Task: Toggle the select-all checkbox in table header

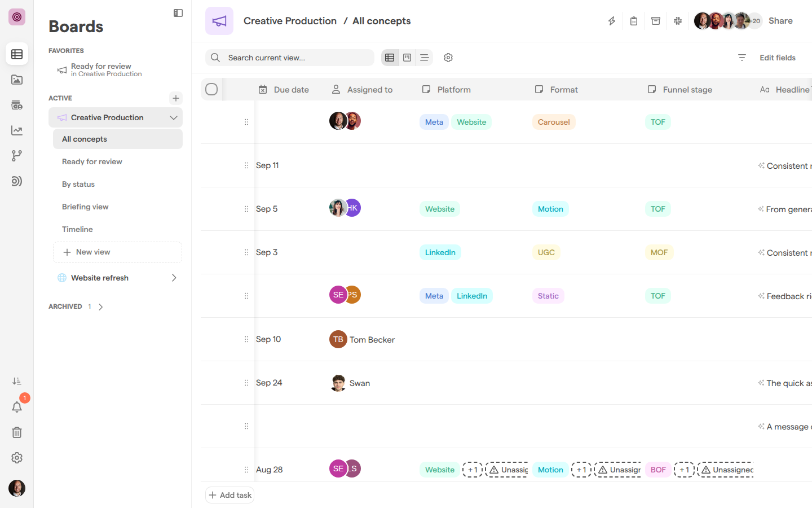Action: [211, 89]
